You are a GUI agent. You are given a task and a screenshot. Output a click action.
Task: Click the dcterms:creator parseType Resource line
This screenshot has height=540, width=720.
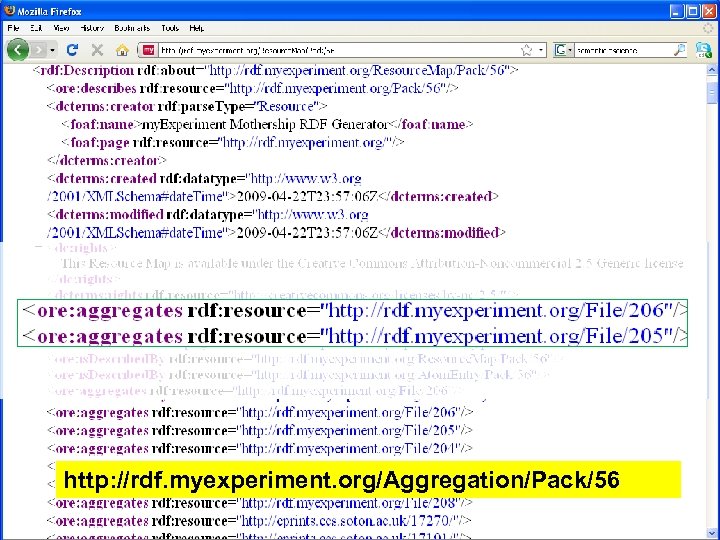click(187, 107)
